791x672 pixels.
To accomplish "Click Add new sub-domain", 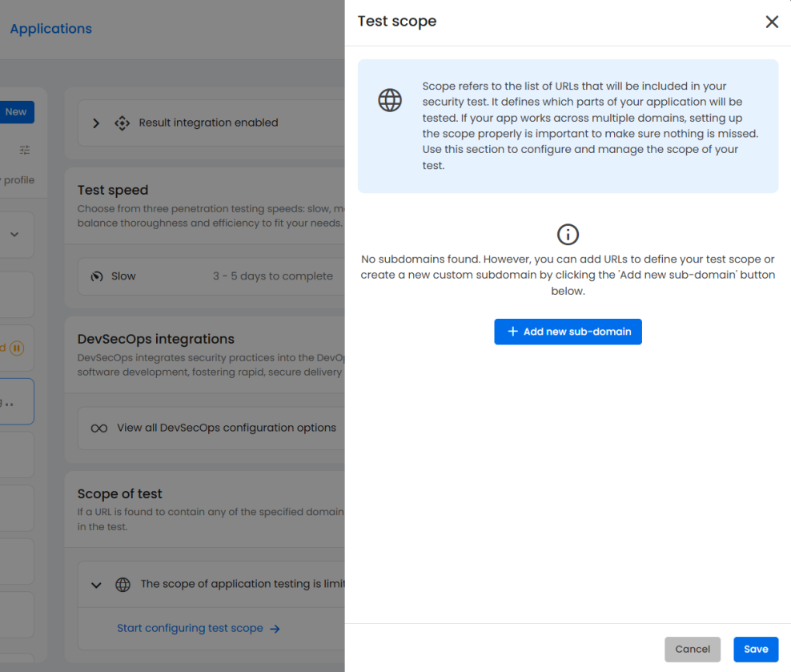I will pyautogui.click(x=568, y=331).
